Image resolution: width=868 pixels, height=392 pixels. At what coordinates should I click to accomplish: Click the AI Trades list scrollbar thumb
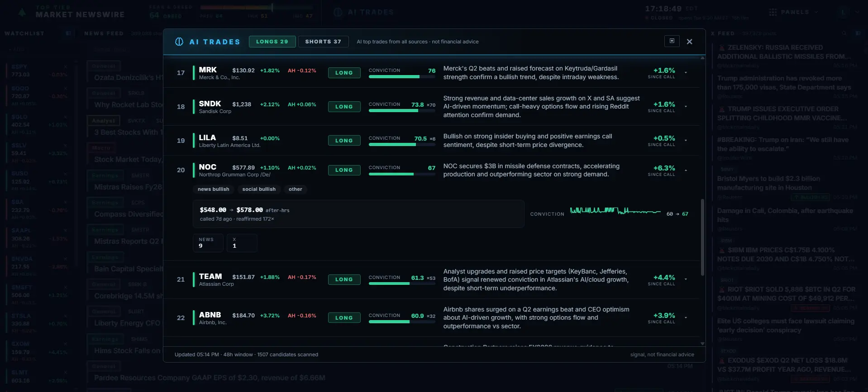pyautogui.click(x=702, y=237)
